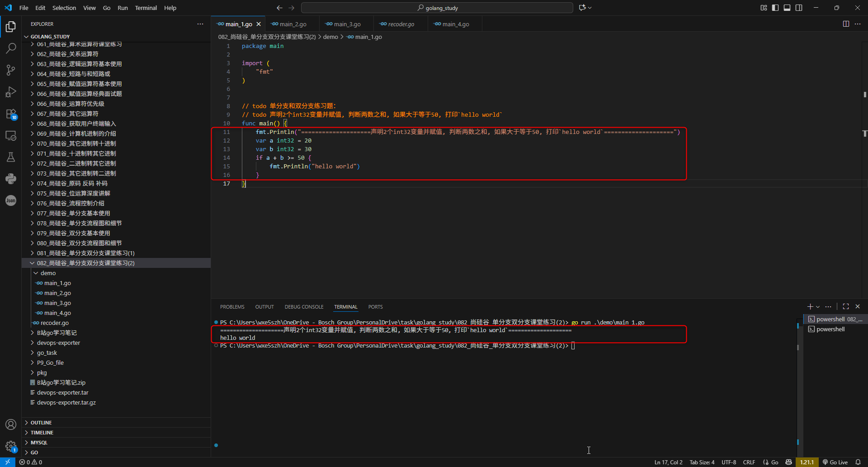The width and height of the screenshot is (868, 467).
Task: Open the File menu
Action: 24,8
